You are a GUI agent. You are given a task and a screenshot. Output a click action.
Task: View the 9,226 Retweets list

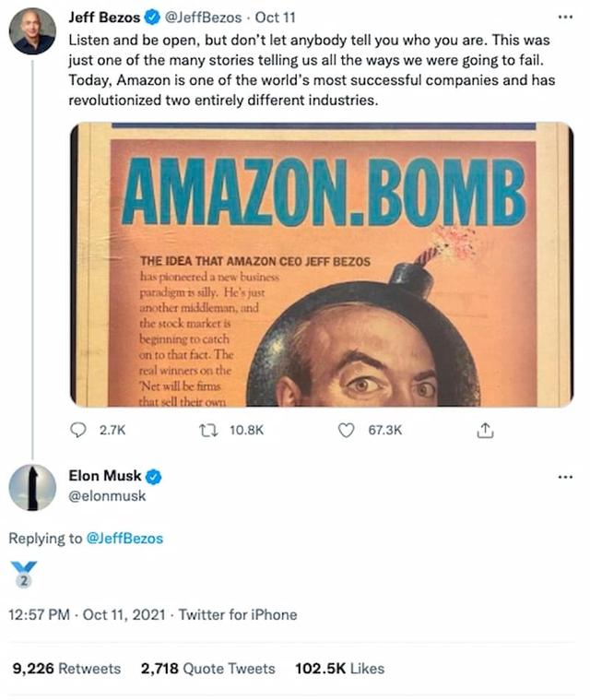point(65,669)
